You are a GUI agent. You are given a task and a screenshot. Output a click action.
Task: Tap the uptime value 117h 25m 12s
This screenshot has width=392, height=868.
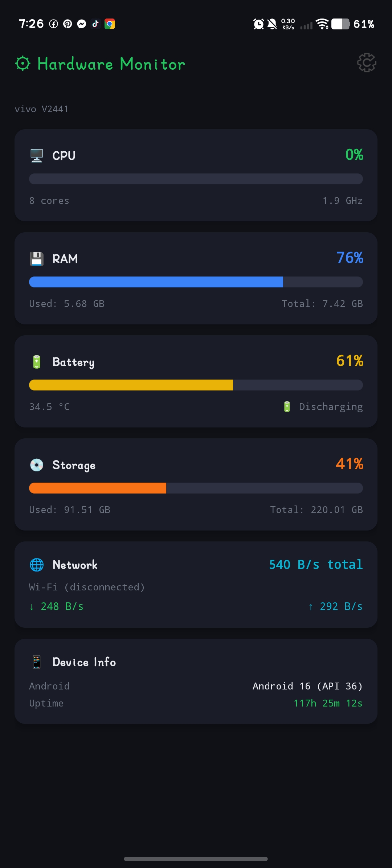coord(328,703)
